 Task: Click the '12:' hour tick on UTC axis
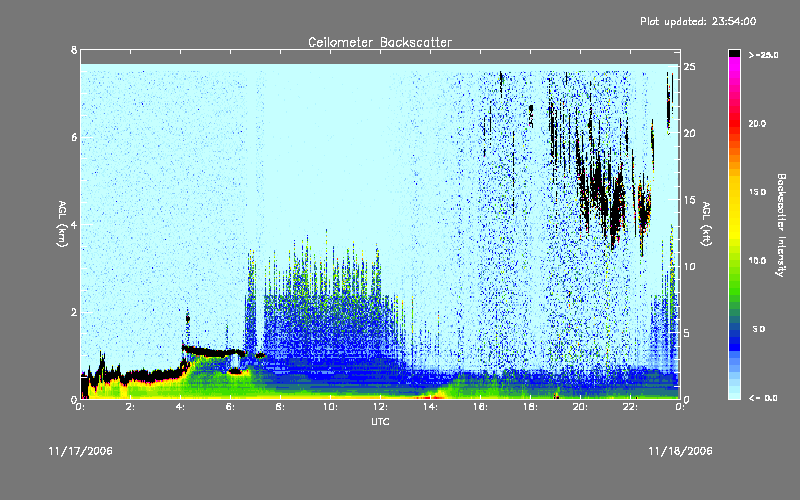click(380, 407)
